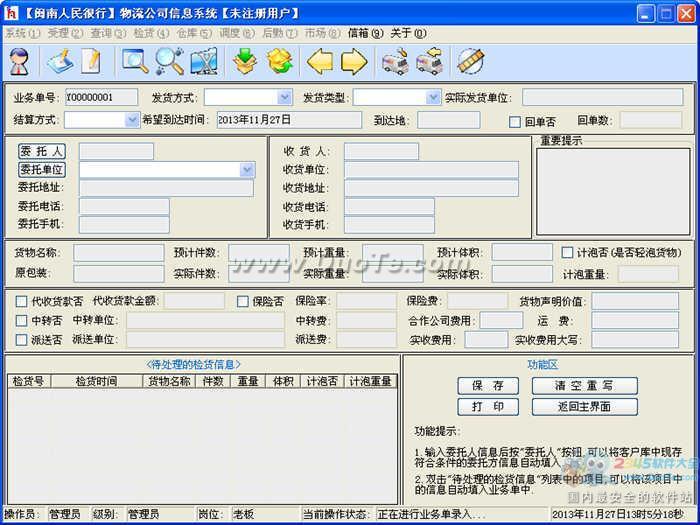Enable the 计泡否 light cargo checkbox
Screen dimensions: 700x525
click(567, 252)
